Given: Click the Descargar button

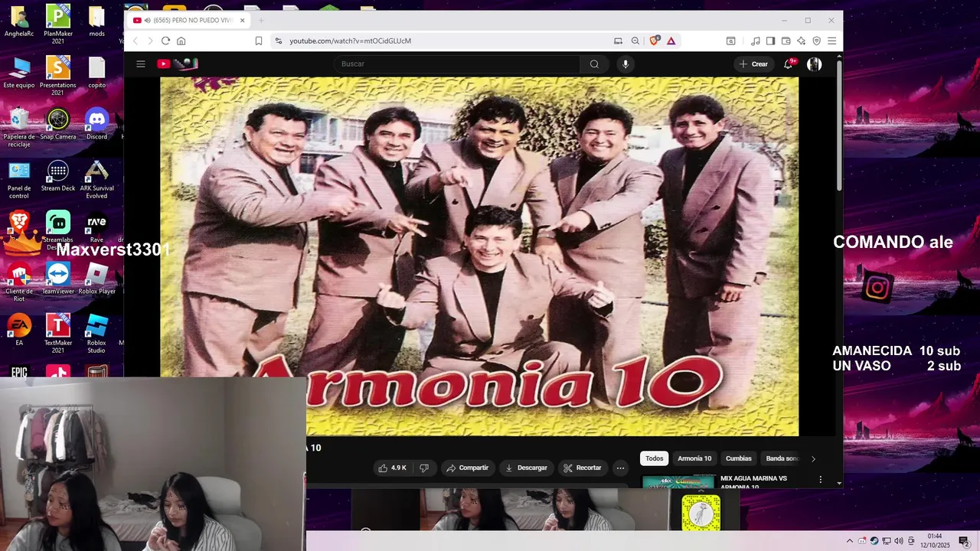Looking at the screenshot, I should [527, 468].
